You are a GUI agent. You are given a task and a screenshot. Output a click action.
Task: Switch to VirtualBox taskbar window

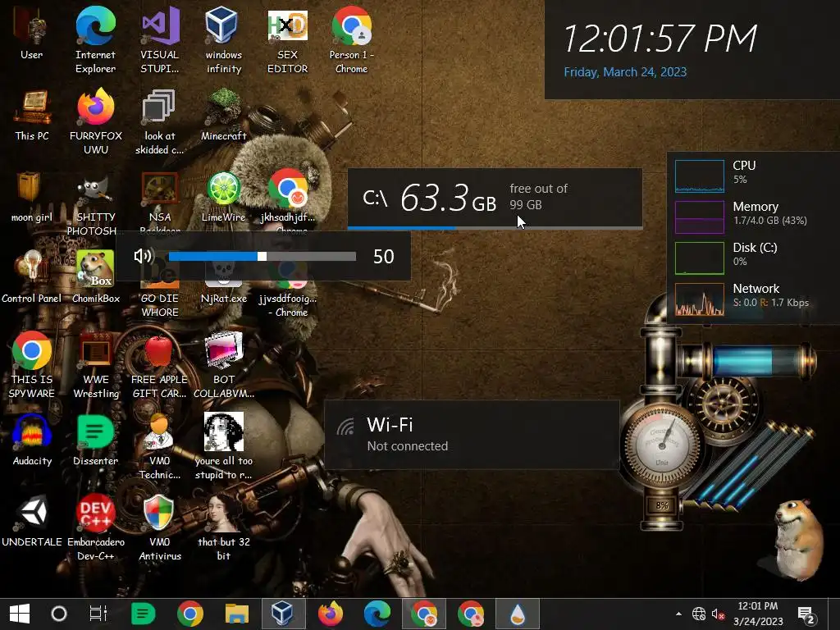pyautogui.click(x=283, y=614)
